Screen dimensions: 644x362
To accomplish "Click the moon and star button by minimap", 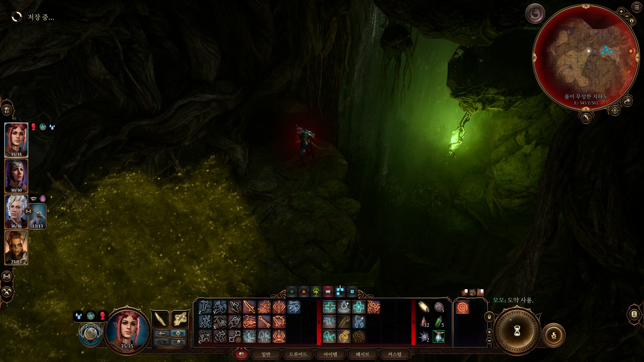I will [627, 101].
